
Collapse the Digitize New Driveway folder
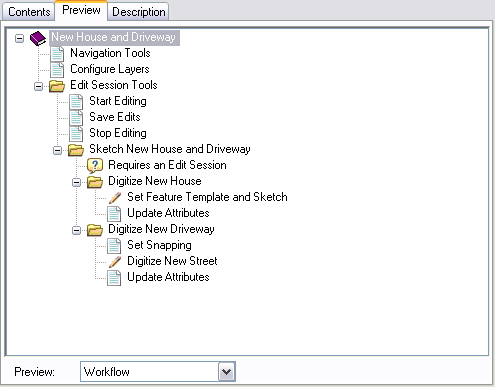tap(76, 230)
